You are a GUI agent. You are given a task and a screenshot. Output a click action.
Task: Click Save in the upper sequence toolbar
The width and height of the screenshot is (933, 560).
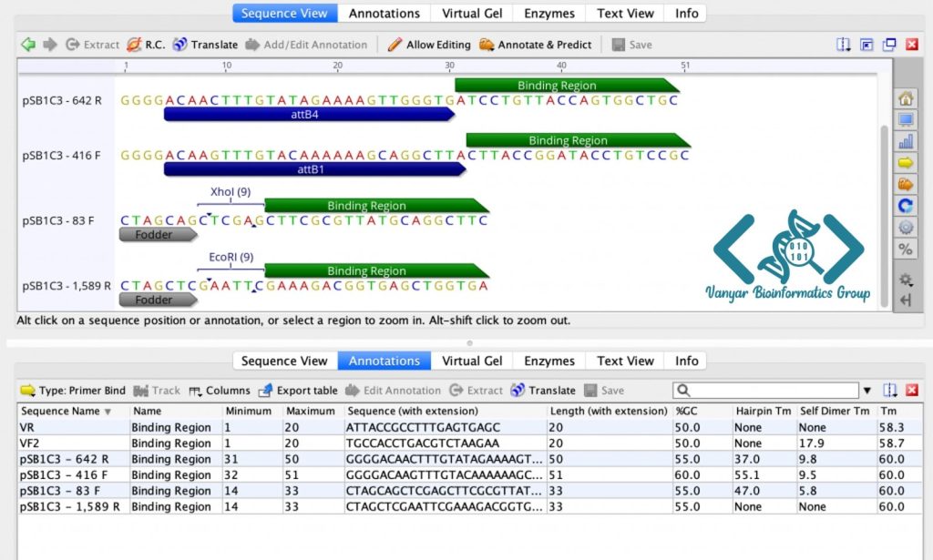(x=632, y=45)
